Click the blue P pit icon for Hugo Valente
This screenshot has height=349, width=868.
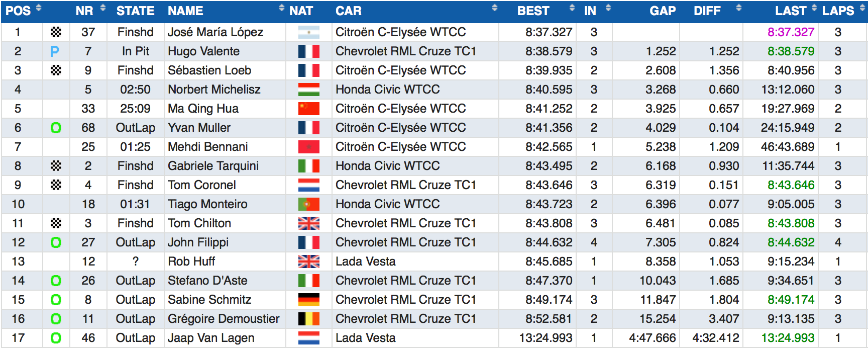click(x=55, y=51)
